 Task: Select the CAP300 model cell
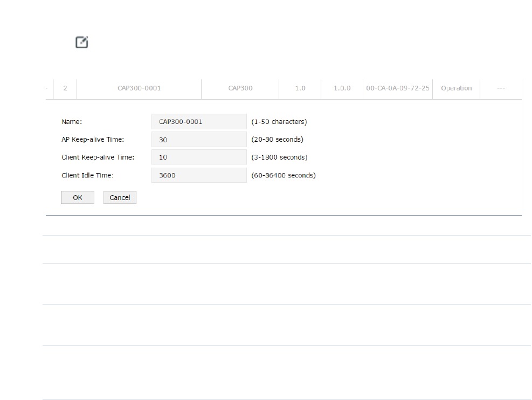pyautogui.click(x=240, y=88)
